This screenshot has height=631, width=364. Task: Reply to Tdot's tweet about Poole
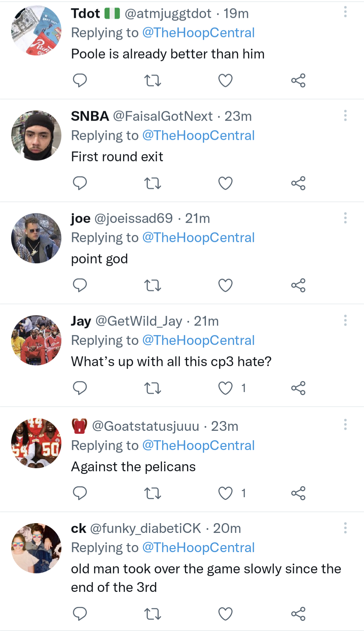click(80, 81)
